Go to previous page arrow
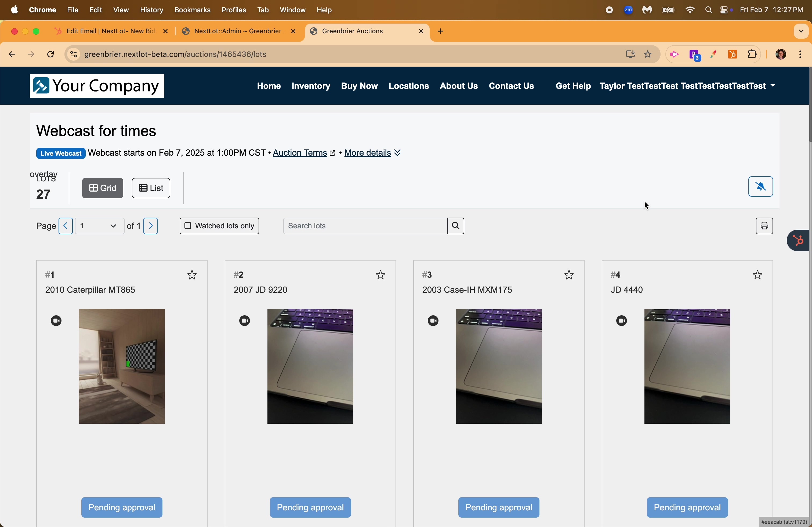The width and height of the screenshot is (812, 527). tap(66, 226)
